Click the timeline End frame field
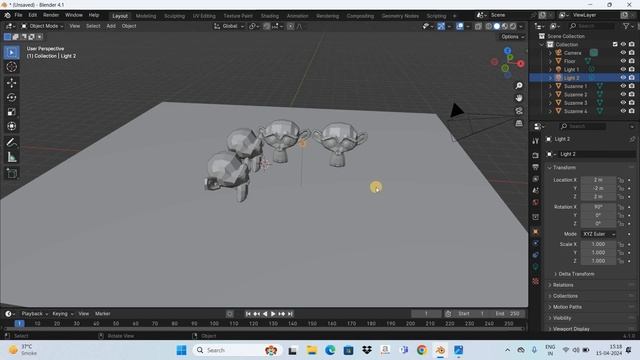The height and width of the screenshot is (360, 640). pyautogui.click(x=507, y=314)
